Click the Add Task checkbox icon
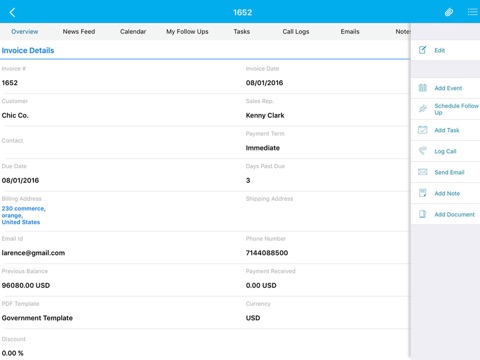The width and height of the screenshot is (480, 360). pyautogui.click(x=423, y=130)
